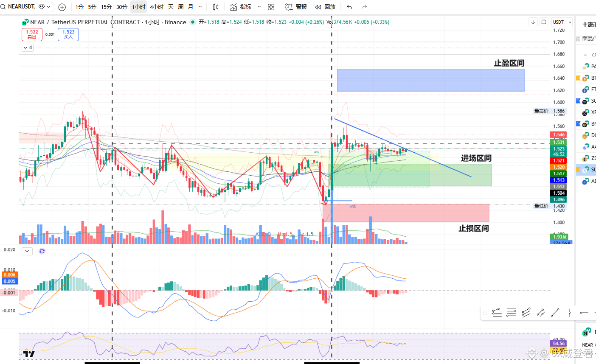Expand the timeframe list dropdown arrow
596x364 pixels.
200,7
